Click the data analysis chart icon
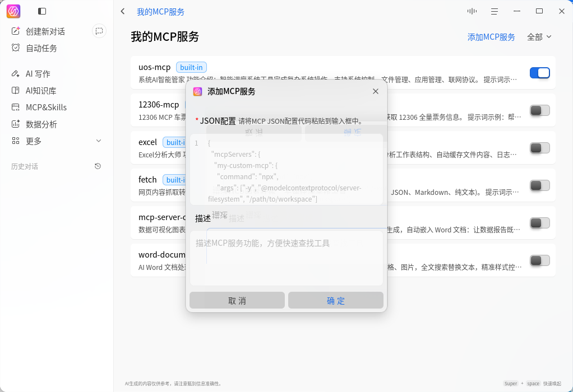 click(x=15, y=124)
